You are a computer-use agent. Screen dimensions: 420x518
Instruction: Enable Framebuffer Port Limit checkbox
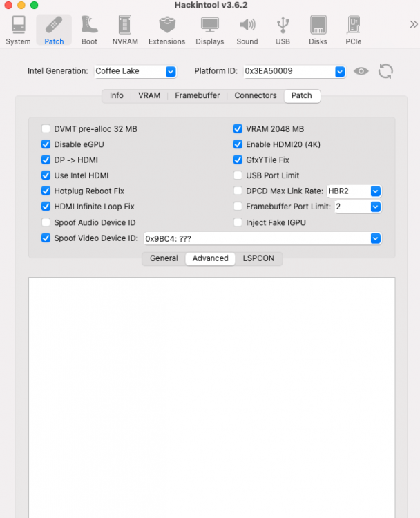[238, 206]
